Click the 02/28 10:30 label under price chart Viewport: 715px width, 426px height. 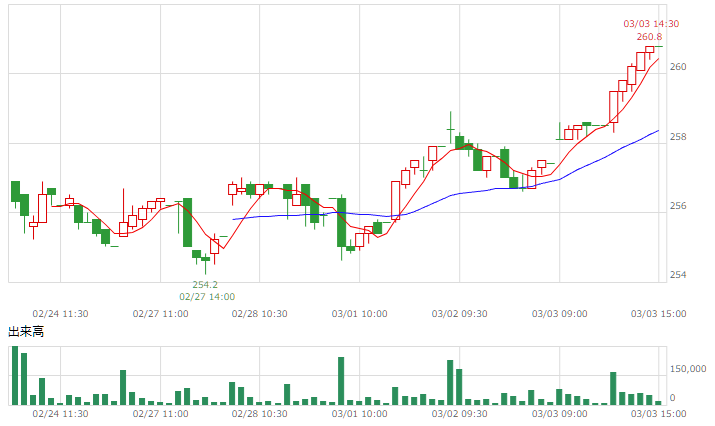click(x=259, y=314)
